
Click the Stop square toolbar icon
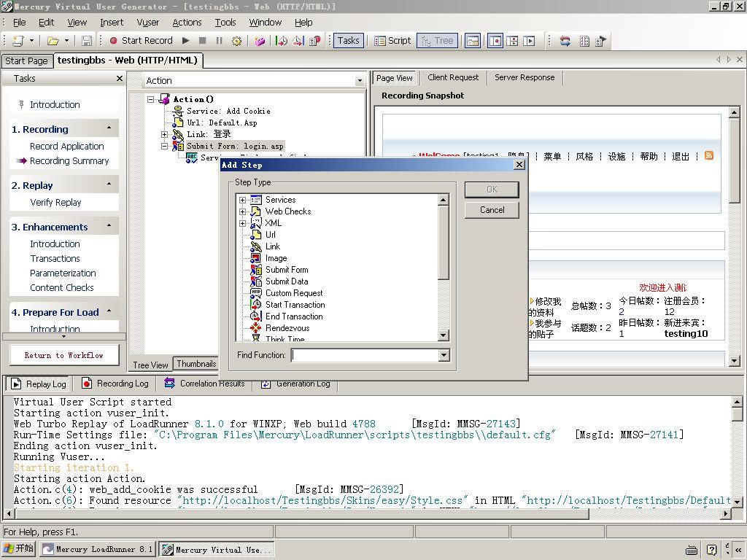(x=203, y=41)
